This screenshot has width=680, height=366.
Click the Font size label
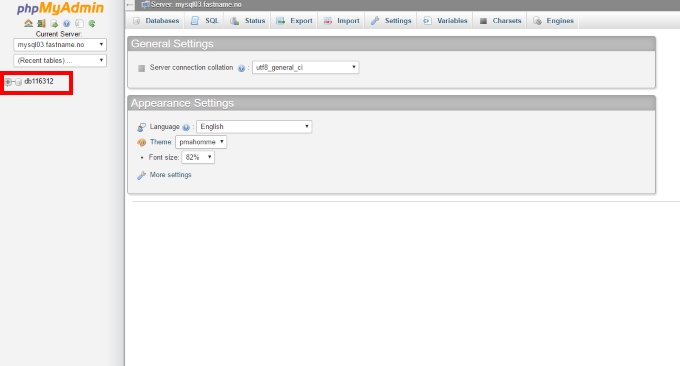pos(163,157)
